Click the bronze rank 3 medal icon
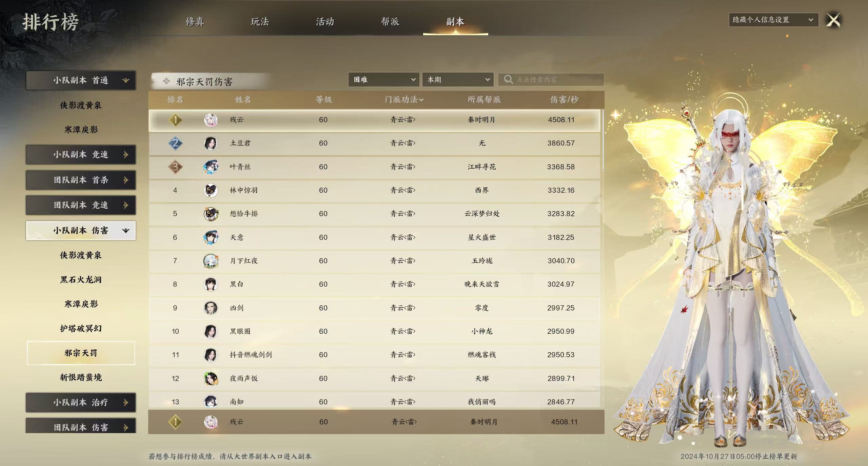868x466 pixels. coord(175,167)
